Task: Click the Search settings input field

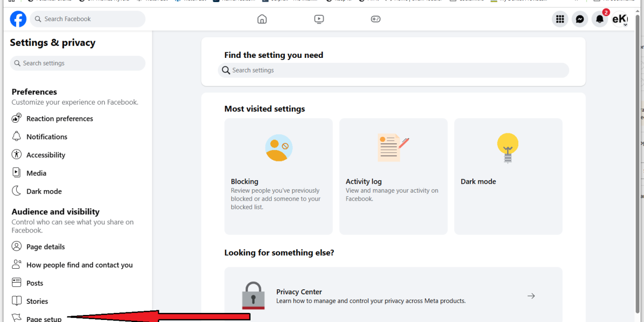Action: pos(392,70)
